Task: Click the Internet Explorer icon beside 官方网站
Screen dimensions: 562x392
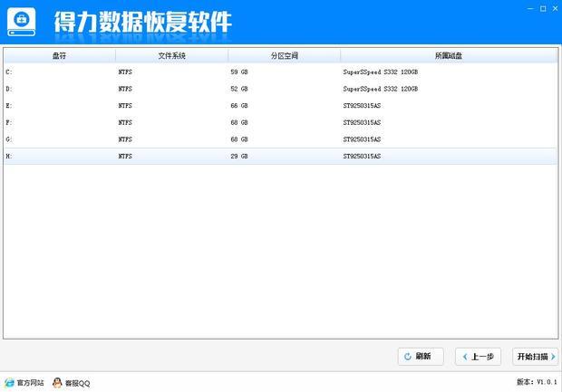Action: pyautogui.click(x=9, y=383)
